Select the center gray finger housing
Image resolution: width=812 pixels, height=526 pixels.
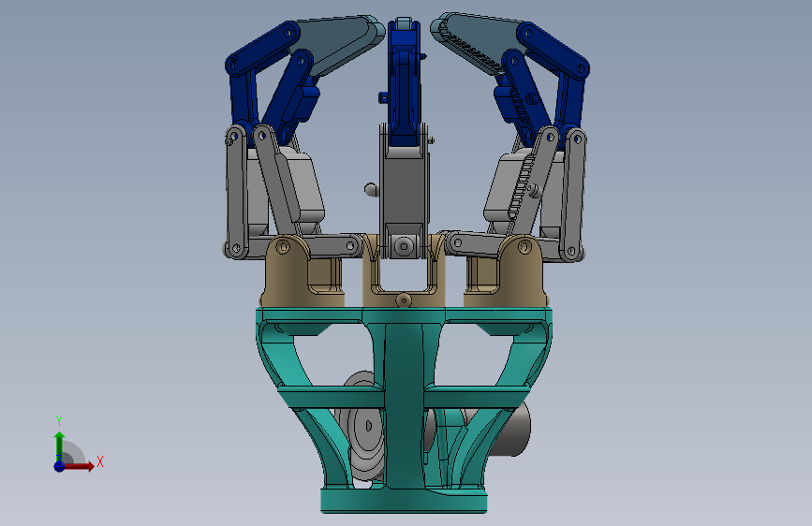[x=405, y=189]
